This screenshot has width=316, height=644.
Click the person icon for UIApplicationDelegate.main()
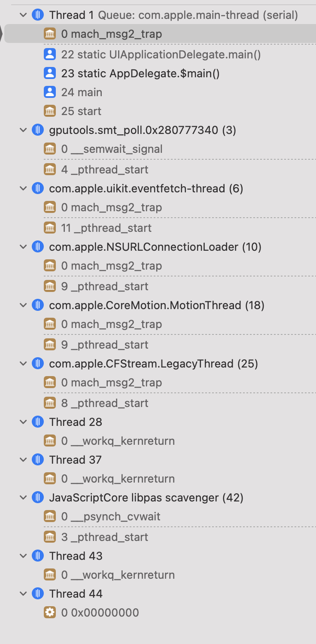click(x=50, y=54)
